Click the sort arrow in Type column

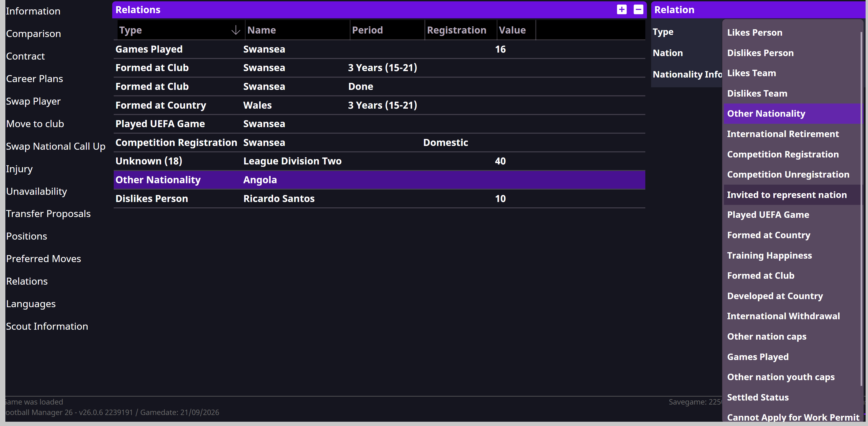tap(236, 30)
